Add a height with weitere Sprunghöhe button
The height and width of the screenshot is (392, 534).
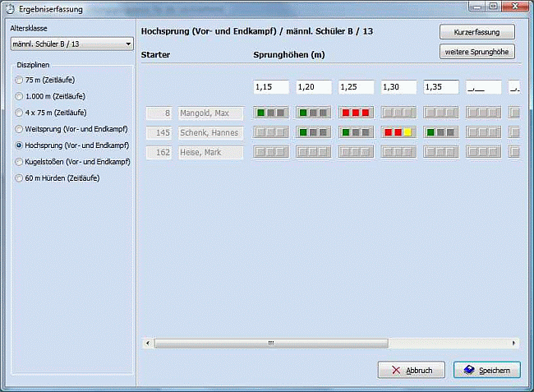[x=477, y=53]
